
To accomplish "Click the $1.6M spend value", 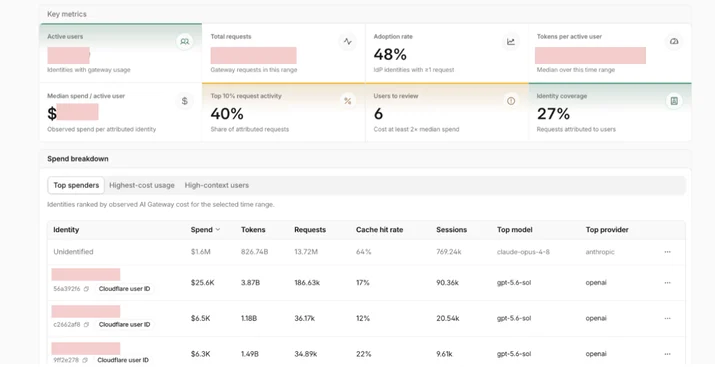I will click(x=201, y=252).
